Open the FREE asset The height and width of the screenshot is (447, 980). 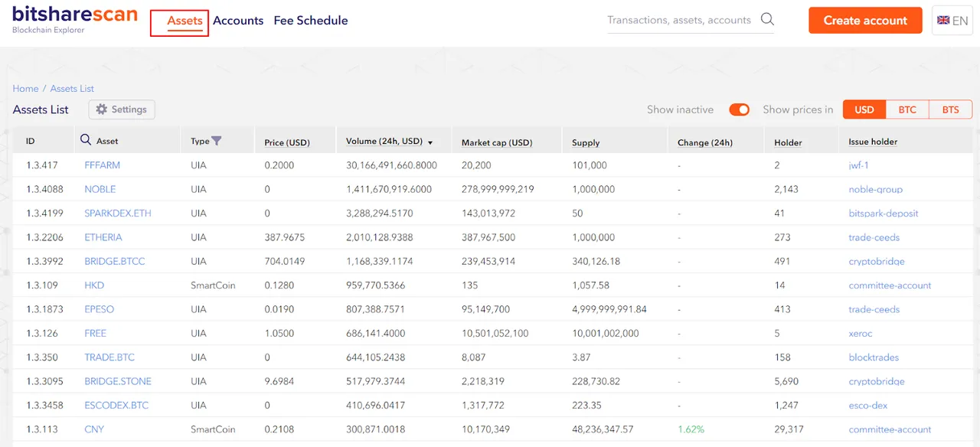(x=95, y=333)
